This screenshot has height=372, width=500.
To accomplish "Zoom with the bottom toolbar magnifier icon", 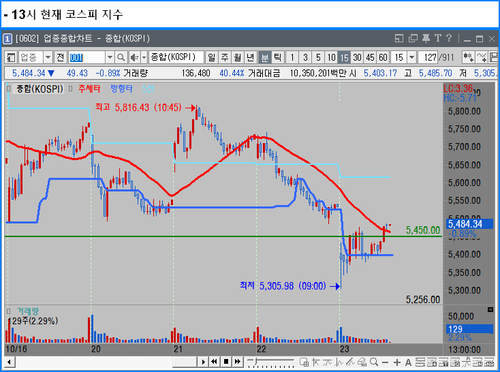I will tap(374, 362).
